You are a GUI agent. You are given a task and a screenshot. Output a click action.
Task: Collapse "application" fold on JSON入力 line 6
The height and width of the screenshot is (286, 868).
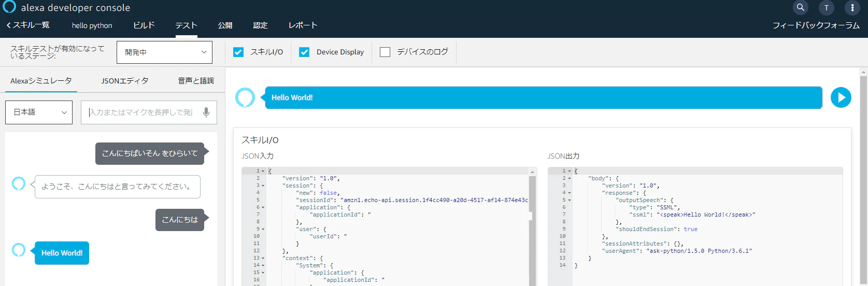(x=263, y=207)
